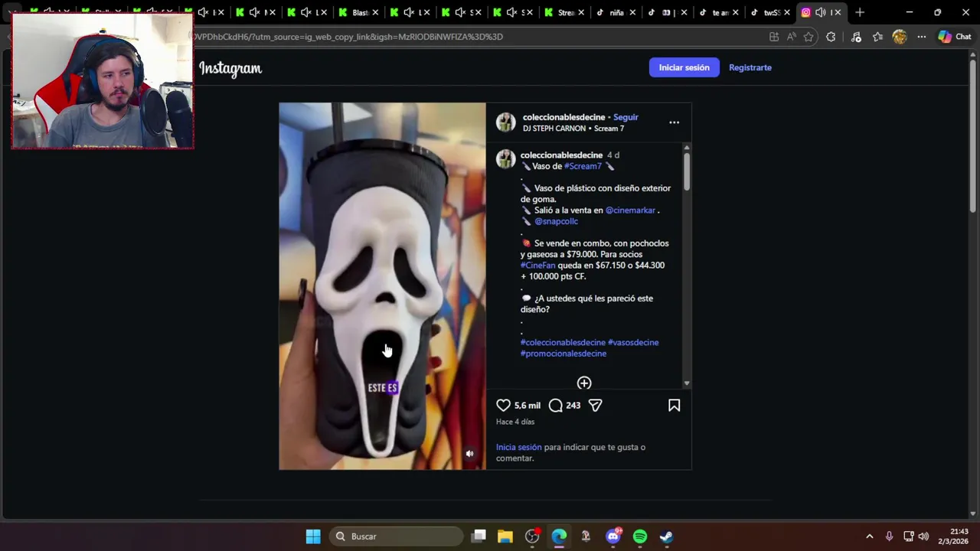
Task: Switch to the niña TikTok tab
Action: click(x=616, y=12)
